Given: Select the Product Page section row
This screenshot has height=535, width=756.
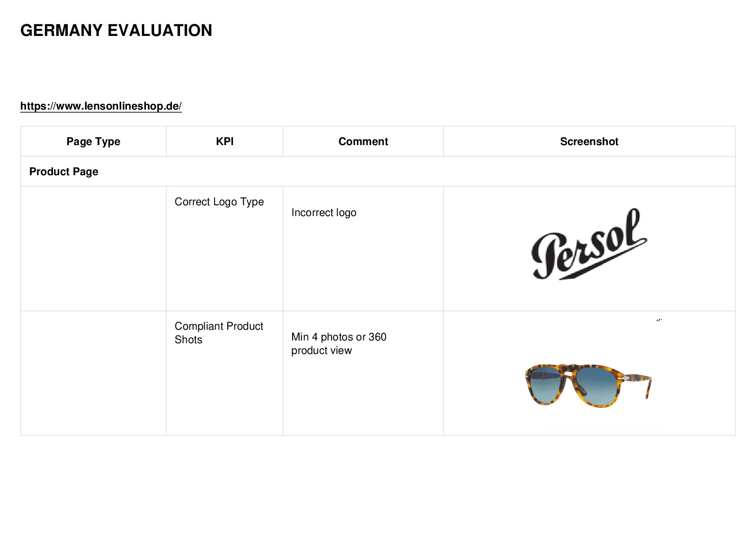Looking at the screenshot, I should point(378,172).
